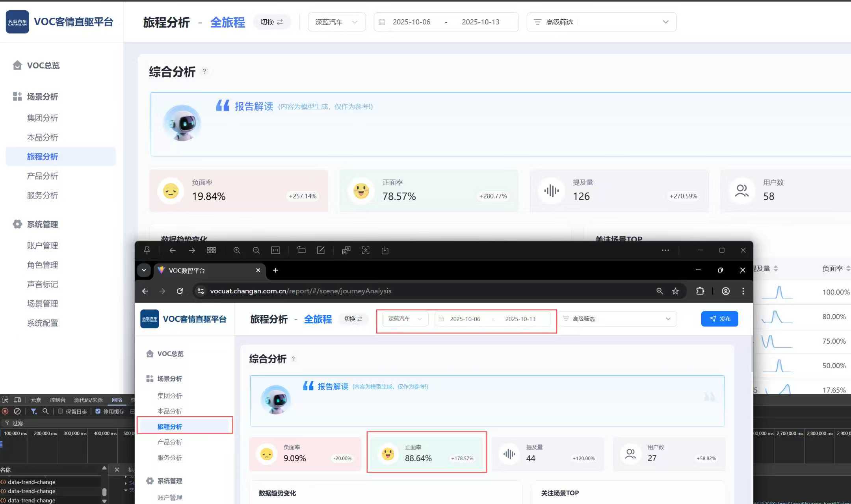Viewport: 851px width, 504px height.
Task: Open thumbnail grid view in viewer toolbar
Action: tap(211, 250)
